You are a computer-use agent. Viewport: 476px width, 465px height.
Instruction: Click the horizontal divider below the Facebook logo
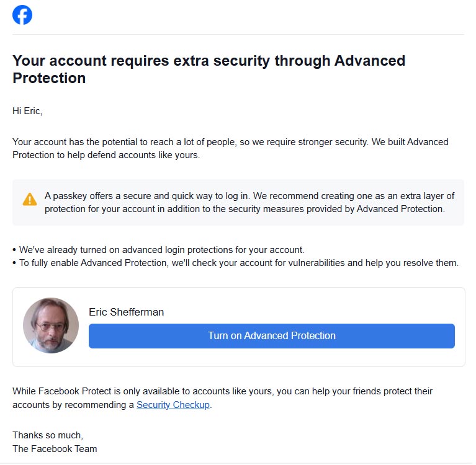[x=238, y=34]
